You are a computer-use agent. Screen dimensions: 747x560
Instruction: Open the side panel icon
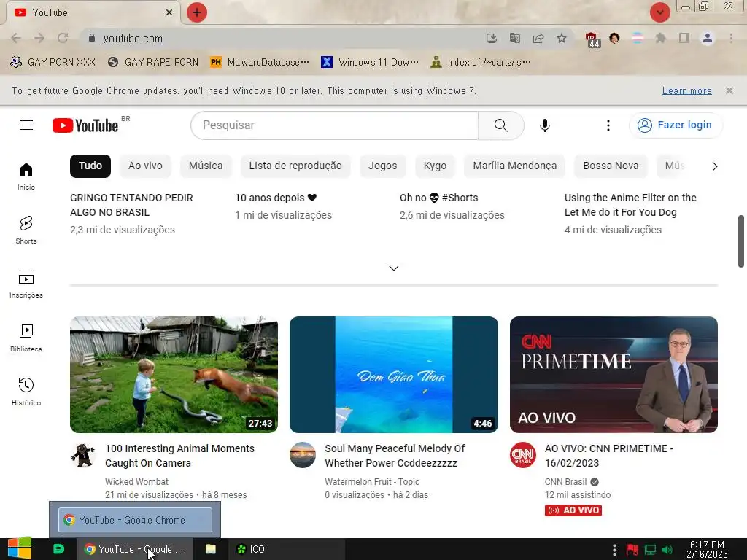click(x=684, y=38)
